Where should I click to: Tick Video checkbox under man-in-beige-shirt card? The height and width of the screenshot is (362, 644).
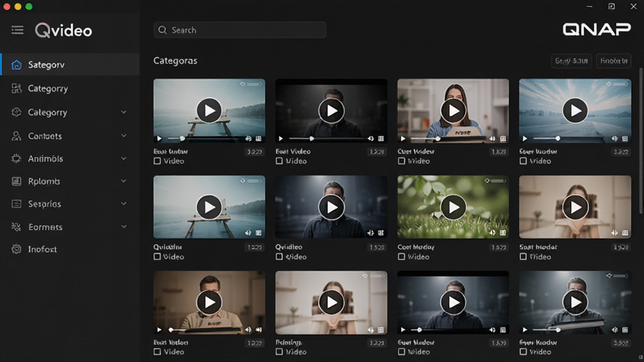(157, 352)
